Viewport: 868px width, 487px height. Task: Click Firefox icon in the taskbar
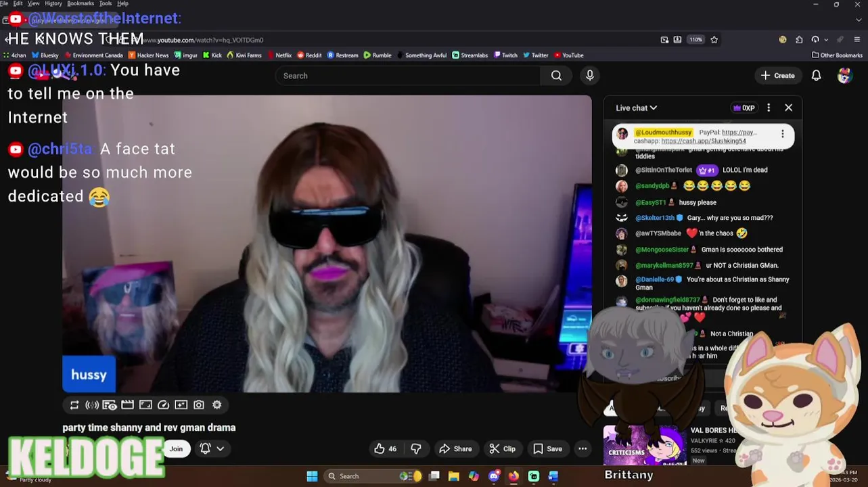point(513,476)
